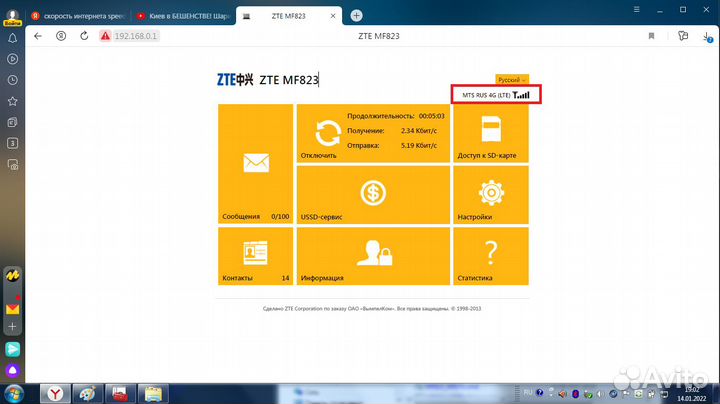This screenshot has width=720, height=404.
Task: Launch Alice assistant purple icon
Action: 12,370
